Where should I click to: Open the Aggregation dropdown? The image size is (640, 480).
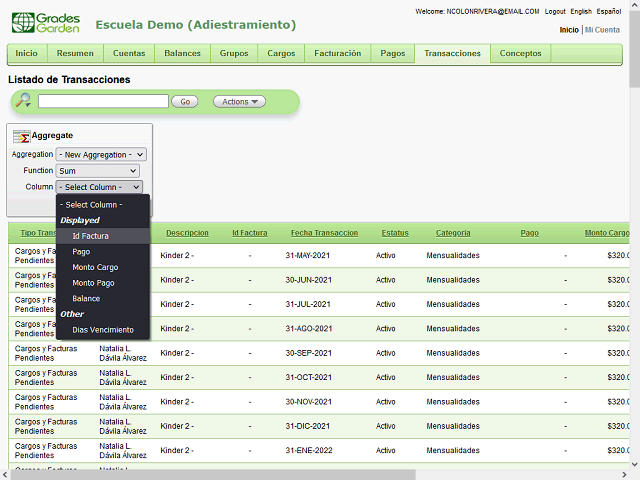tap(101, 155)
